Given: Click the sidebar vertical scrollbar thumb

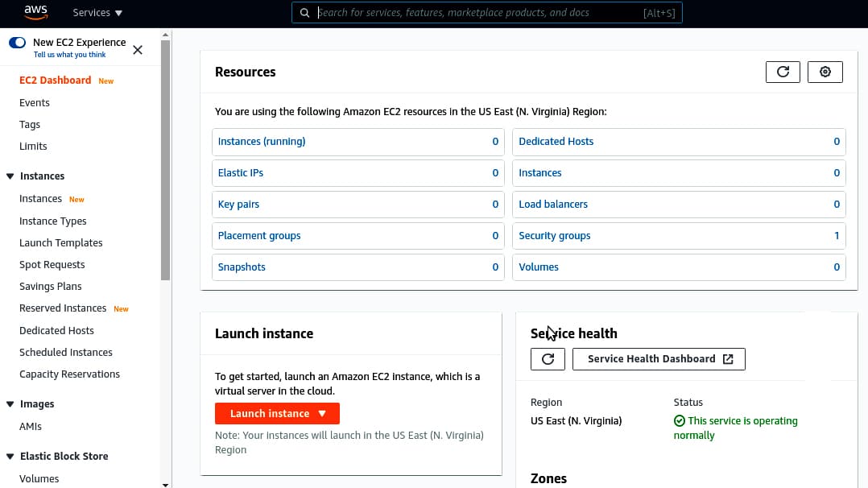Looking at the screenshot, I should tap(166, 160).
